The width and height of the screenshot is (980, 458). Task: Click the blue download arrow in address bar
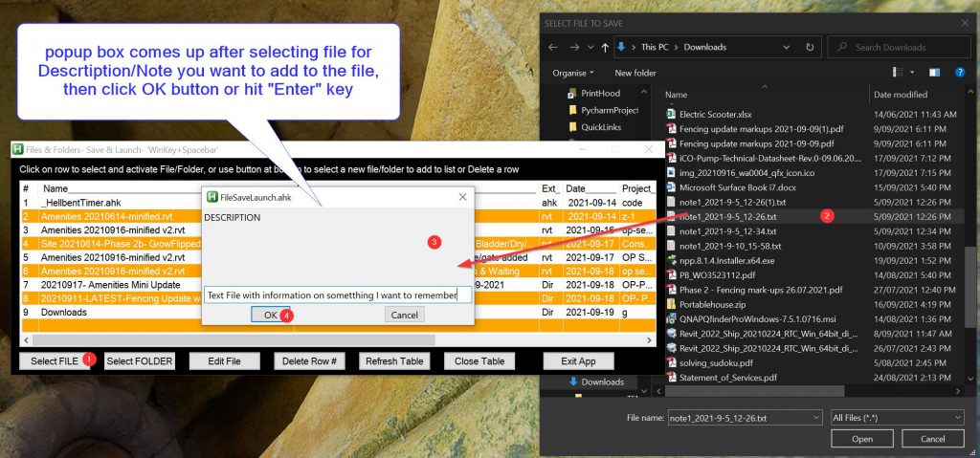point(620,47)
